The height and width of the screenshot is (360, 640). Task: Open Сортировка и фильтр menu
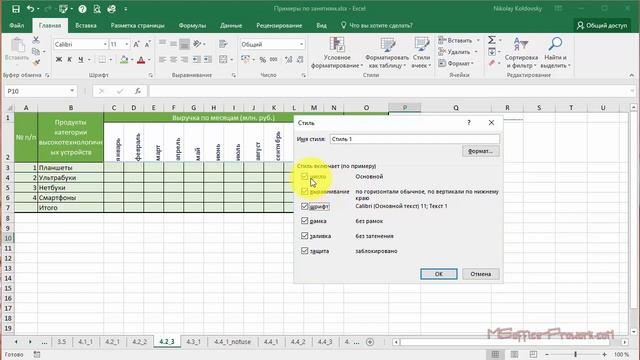(x=521, y=53)
